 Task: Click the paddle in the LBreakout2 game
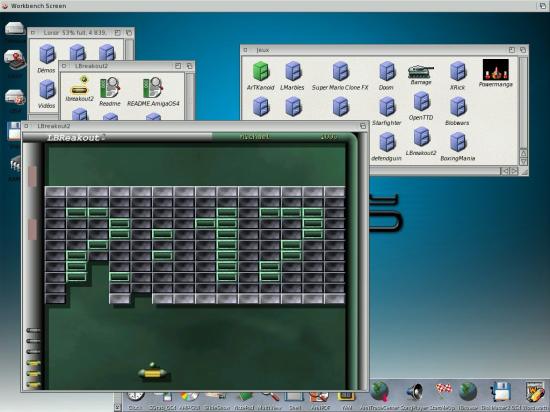(x=153, y=373)
